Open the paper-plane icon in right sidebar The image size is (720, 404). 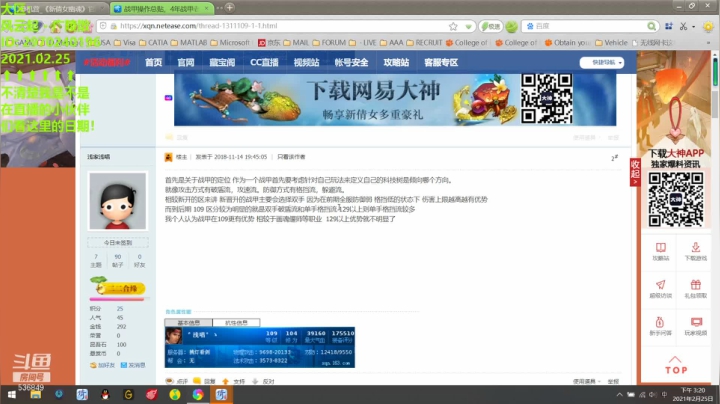point(660,285)
